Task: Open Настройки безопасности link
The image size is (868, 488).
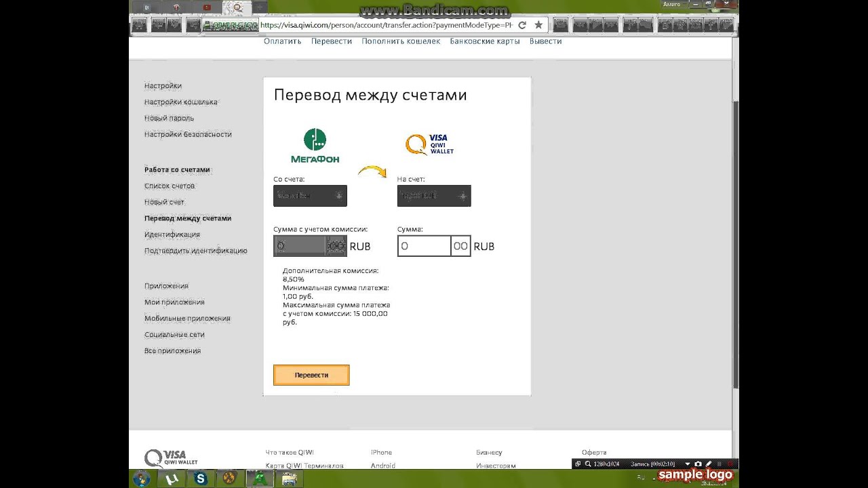Action: (x=188, y=135)
